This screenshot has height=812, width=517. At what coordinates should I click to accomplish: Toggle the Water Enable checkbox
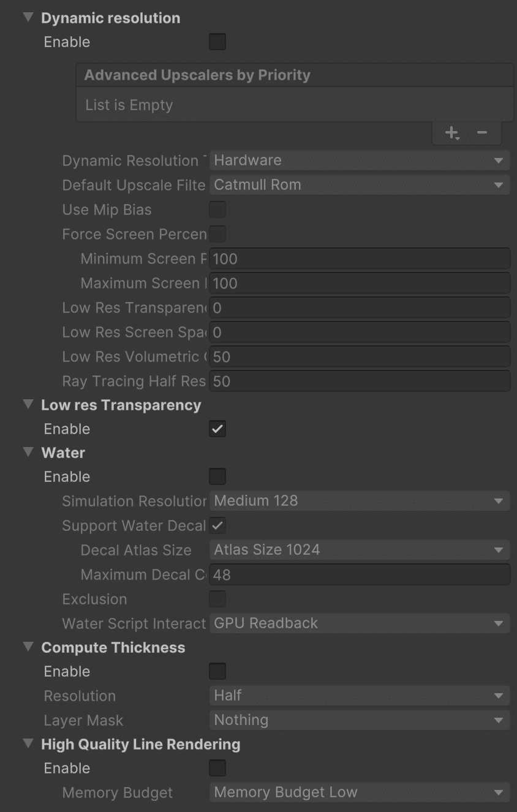(217, 476)
